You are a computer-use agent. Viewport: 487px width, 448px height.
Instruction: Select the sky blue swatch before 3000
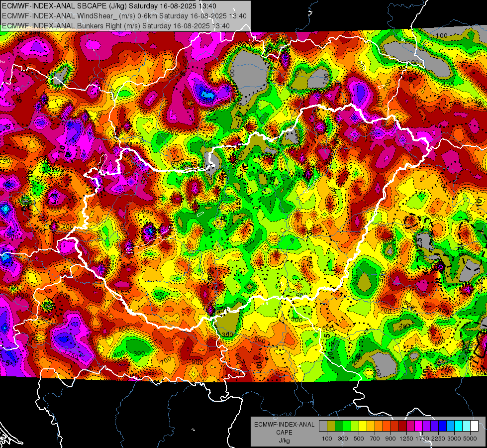pyautogui.click(x=451, y=426)
